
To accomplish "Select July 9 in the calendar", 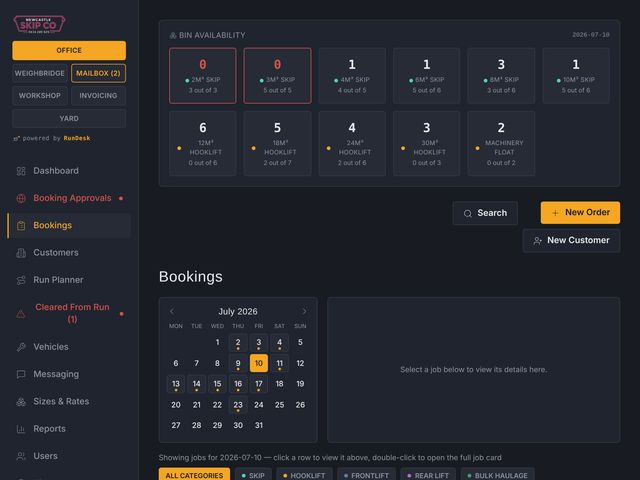I will click(238, 363).
